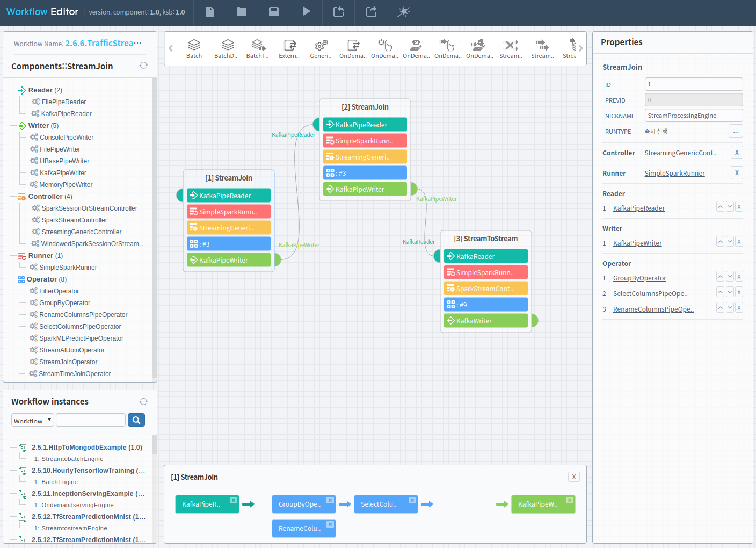Create a new workflow document
This screenshot has height=548, width=756.
point(209,12)
